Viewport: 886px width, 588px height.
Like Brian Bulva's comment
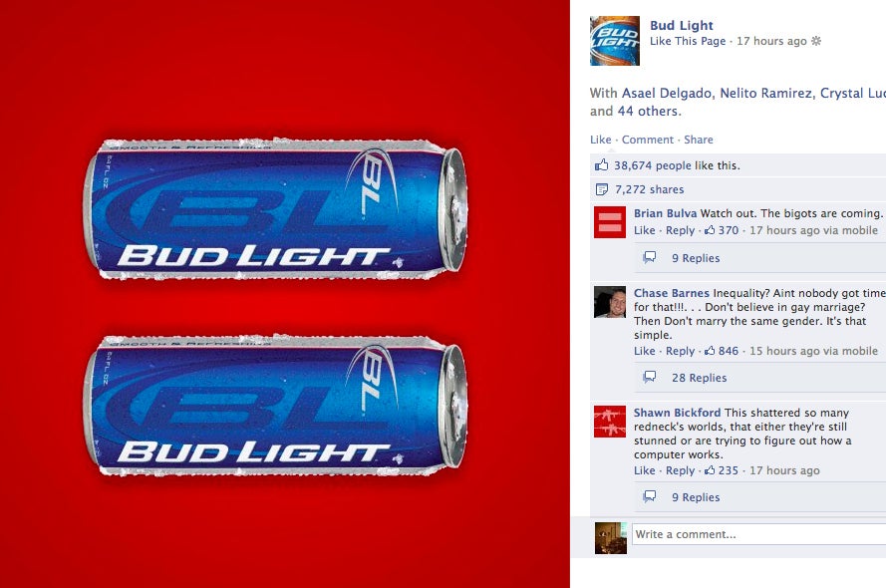tap(644, 230)
